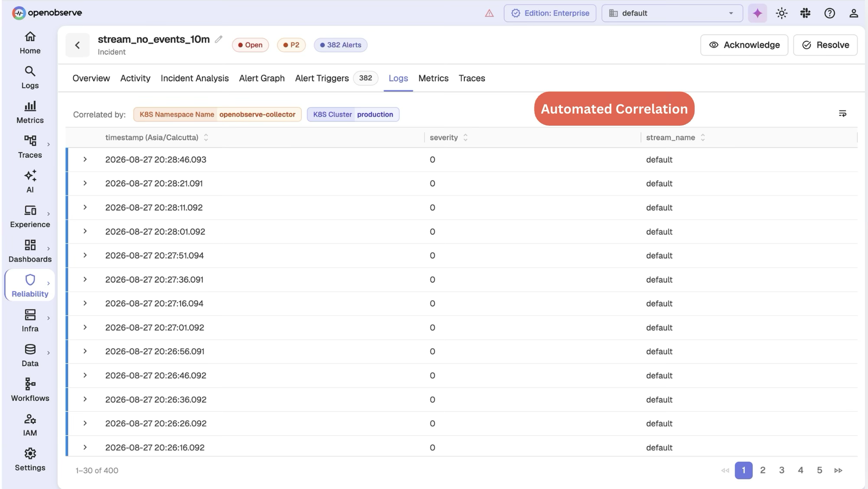Screen dimensions: 868x489
Task: Click the K8S Cluster production chip
Action: [x=353, y=114]
